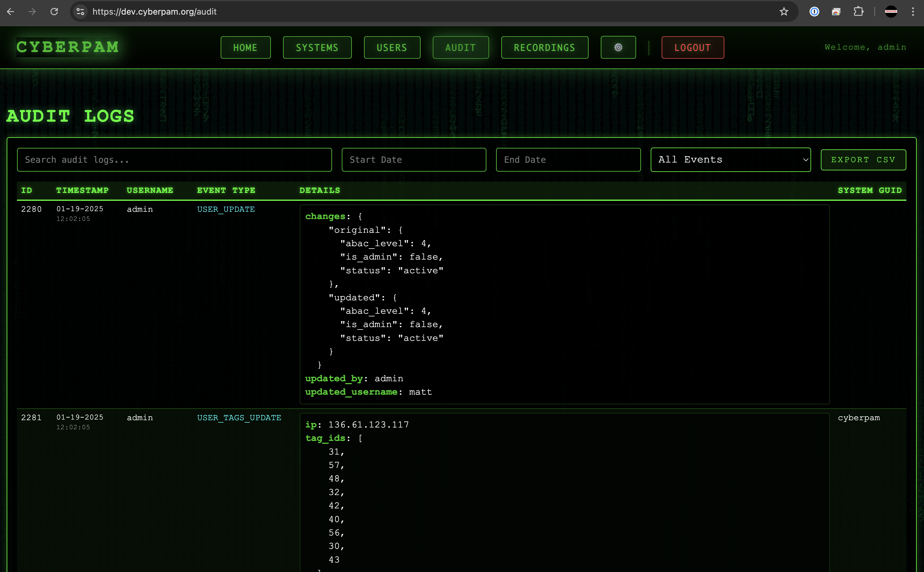Click the redacted browser profile avatar
This screenshot has width=924, height=572.
(x=891, y=12)
